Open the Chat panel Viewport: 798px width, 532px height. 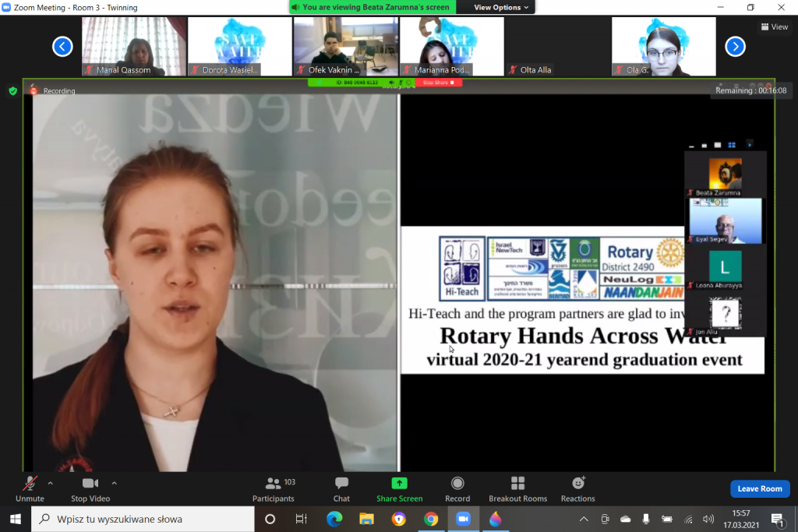(341, 488)
